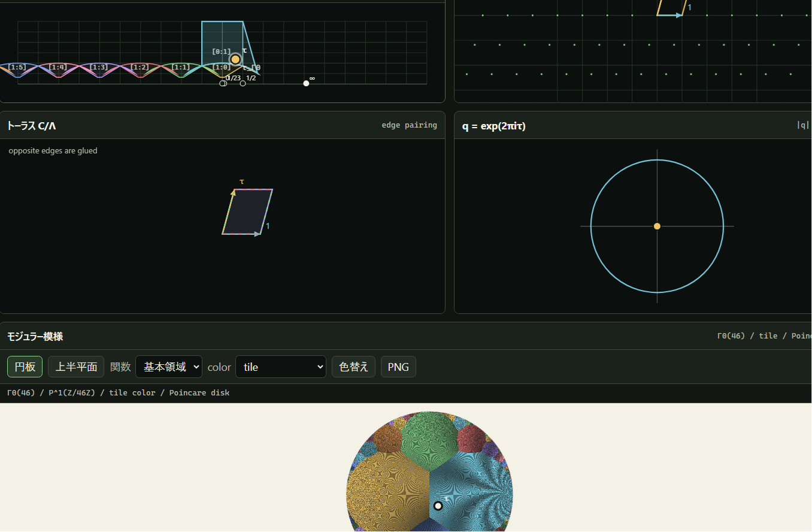Click the 'opposite edges are glued' text
812x532 pixels.
pos(53,150)
